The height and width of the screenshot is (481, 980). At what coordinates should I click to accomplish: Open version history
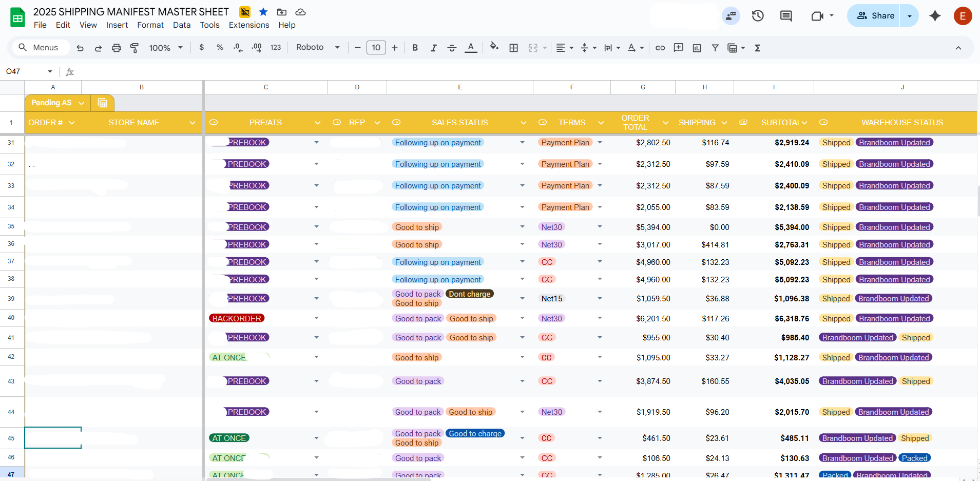pyautogui.click(x=758, y=16)
